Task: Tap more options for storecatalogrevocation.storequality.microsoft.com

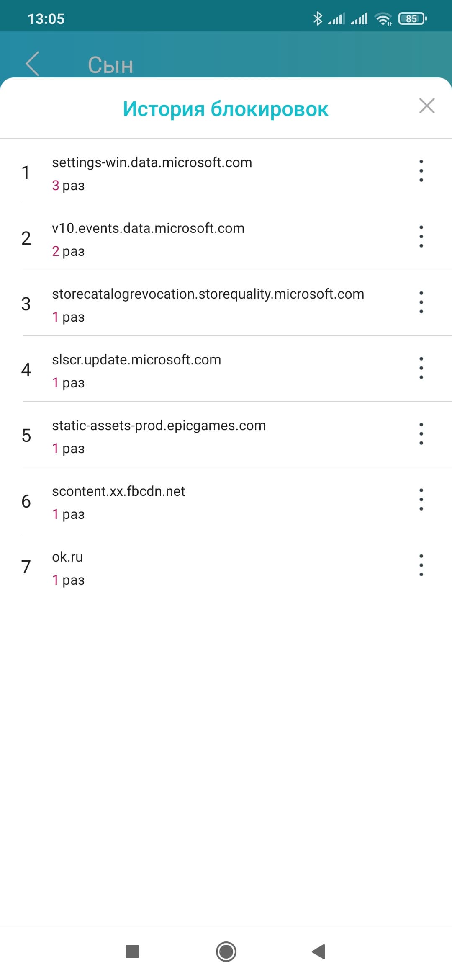Action: 421,302
